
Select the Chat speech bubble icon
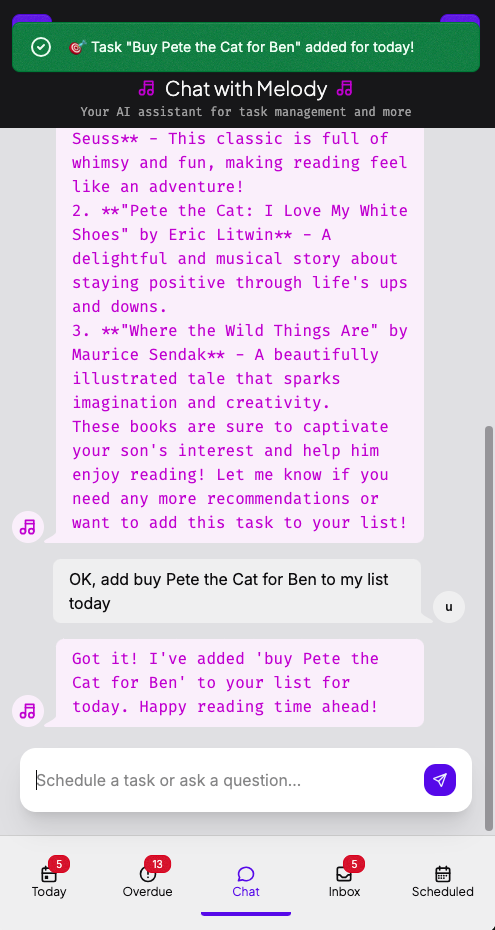point(245,874)
